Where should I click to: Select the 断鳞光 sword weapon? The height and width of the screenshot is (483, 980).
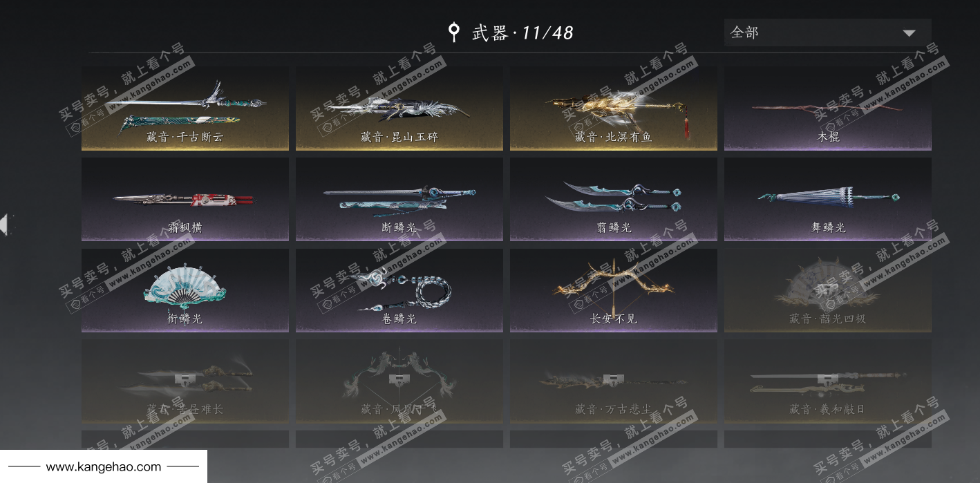399,200
